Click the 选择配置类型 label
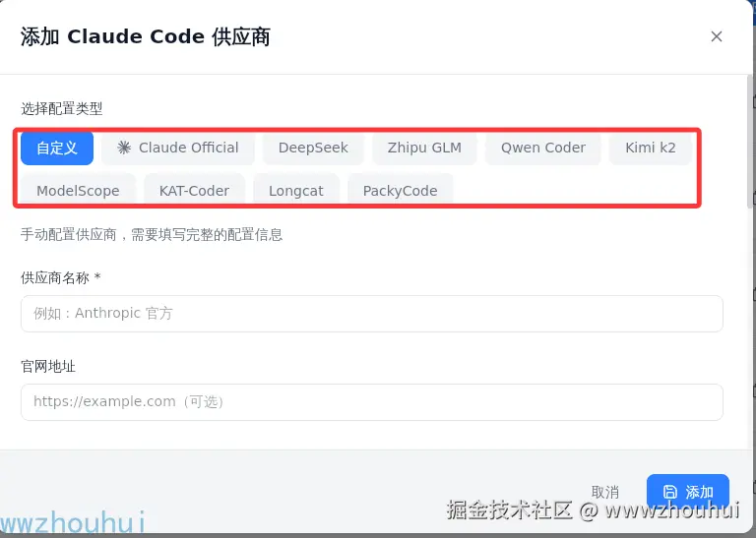The image size is (756, 538). click(x=62, y=109)
